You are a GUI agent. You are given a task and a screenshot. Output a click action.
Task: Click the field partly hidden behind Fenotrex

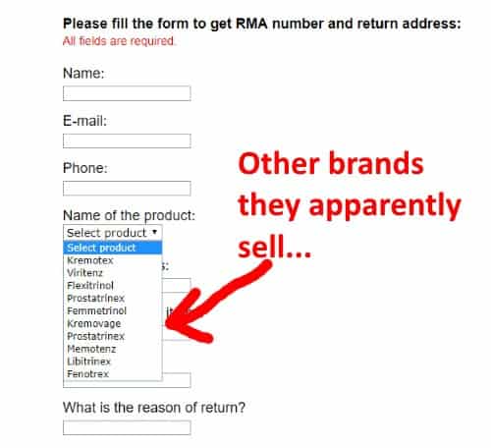[x=177, y=380]
